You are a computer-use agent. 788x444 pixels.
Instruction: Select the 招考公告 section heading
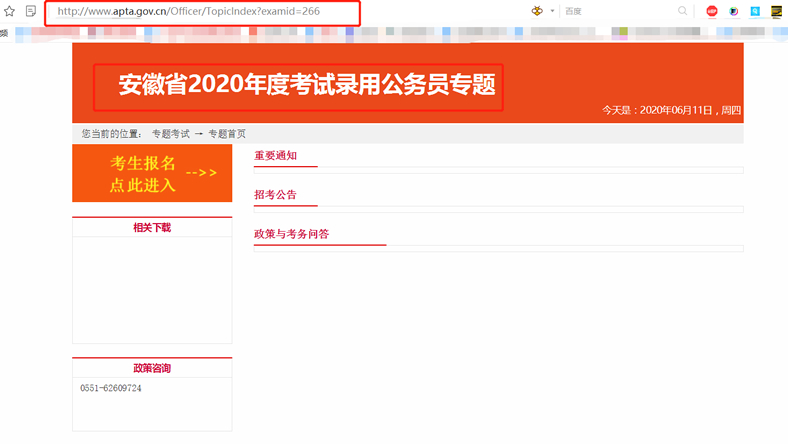pos(275,195)
